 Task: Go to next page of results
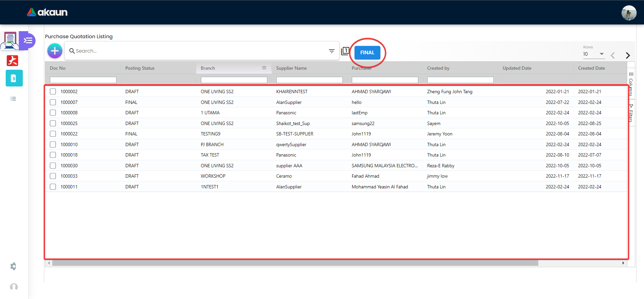click(x=628, y=55)
